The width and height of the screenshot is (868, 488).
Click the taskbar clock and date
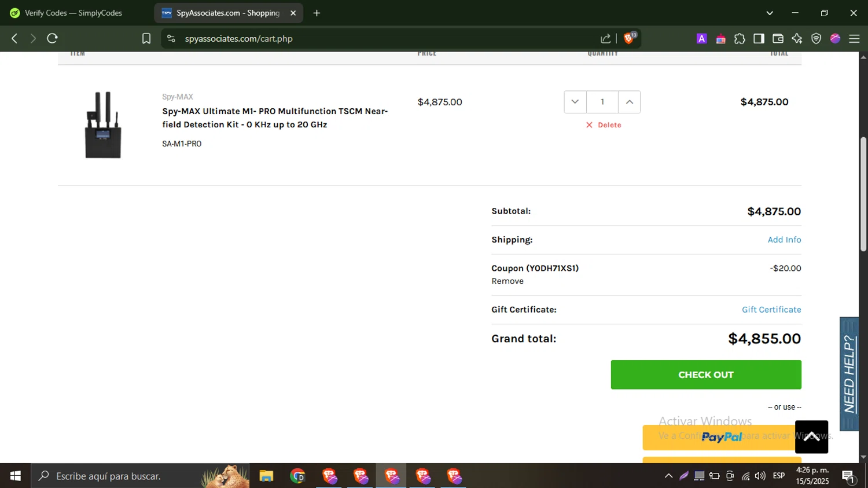812,476
